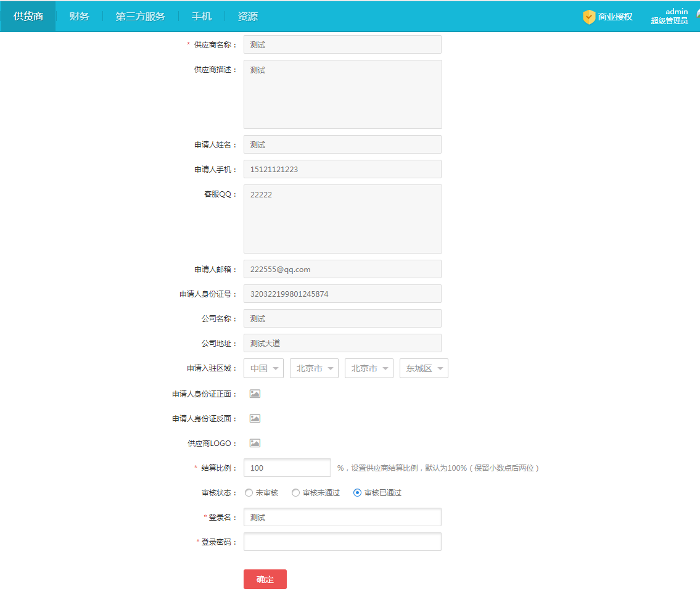Click the 审核状态 label
The height and width of the screenshot is (599, 700).
[x=219, y=493]
